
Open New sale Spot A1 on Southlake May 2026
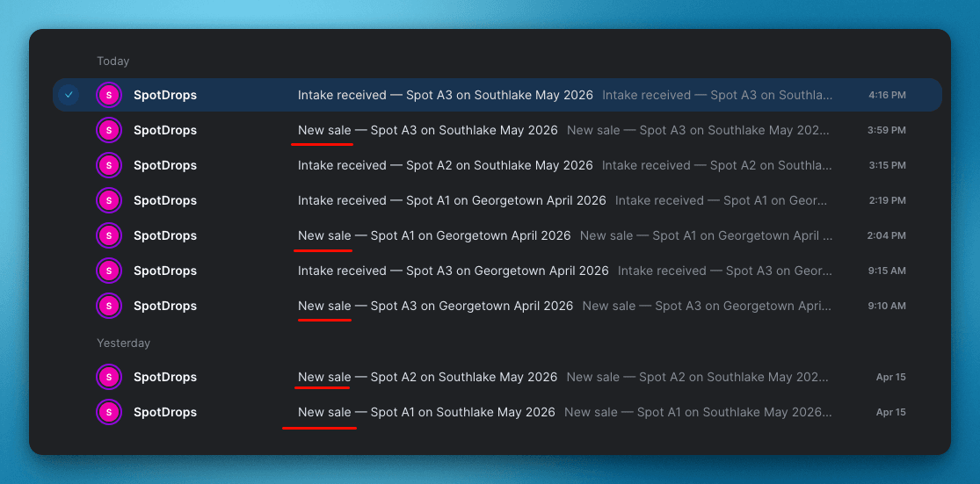click(x=426, y=412)
